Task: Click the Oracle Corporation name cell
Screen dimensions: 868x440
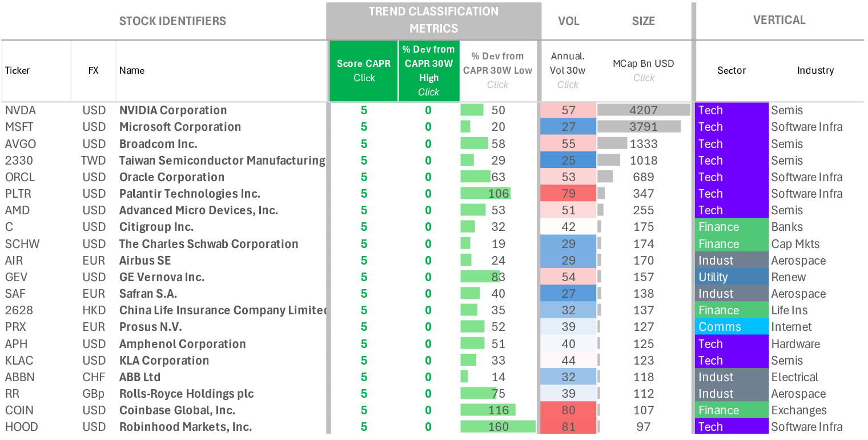Action: (171, 177)
